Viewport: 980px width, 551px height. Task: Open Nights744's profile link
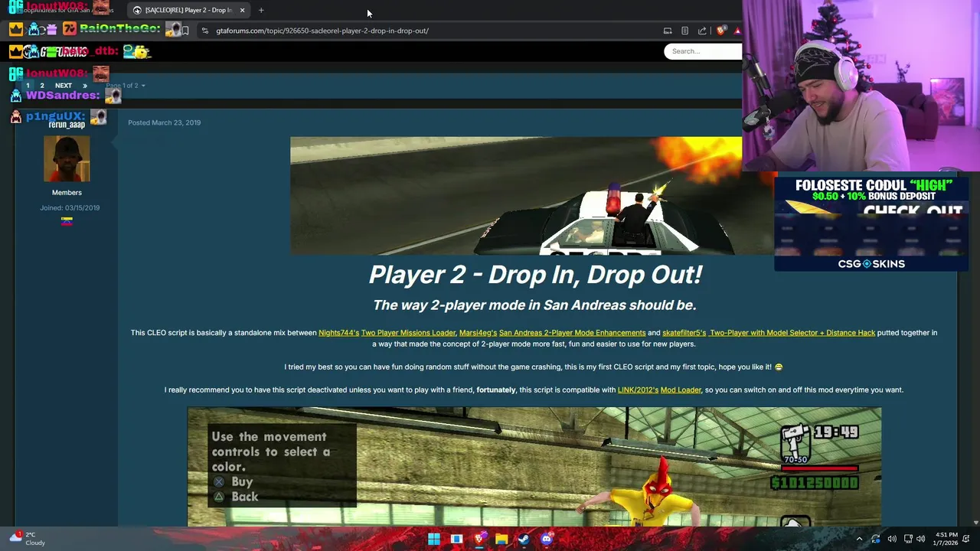338,333
